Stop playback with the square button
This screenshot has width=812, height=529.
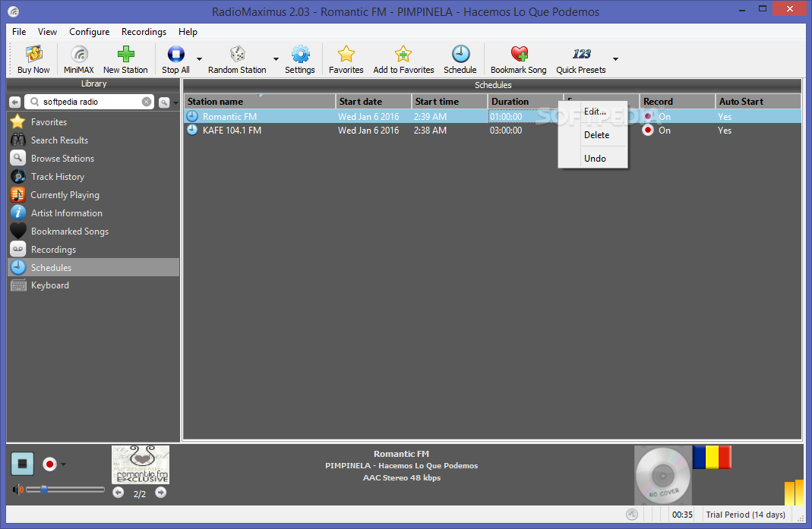coord(22,464)
